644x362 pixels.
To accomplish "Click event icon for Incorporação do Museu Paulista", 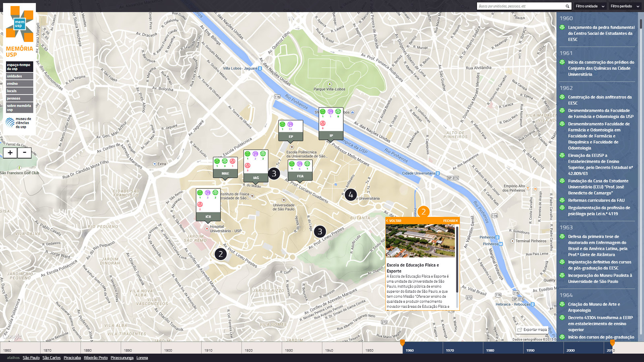I will tap(562, 276).
